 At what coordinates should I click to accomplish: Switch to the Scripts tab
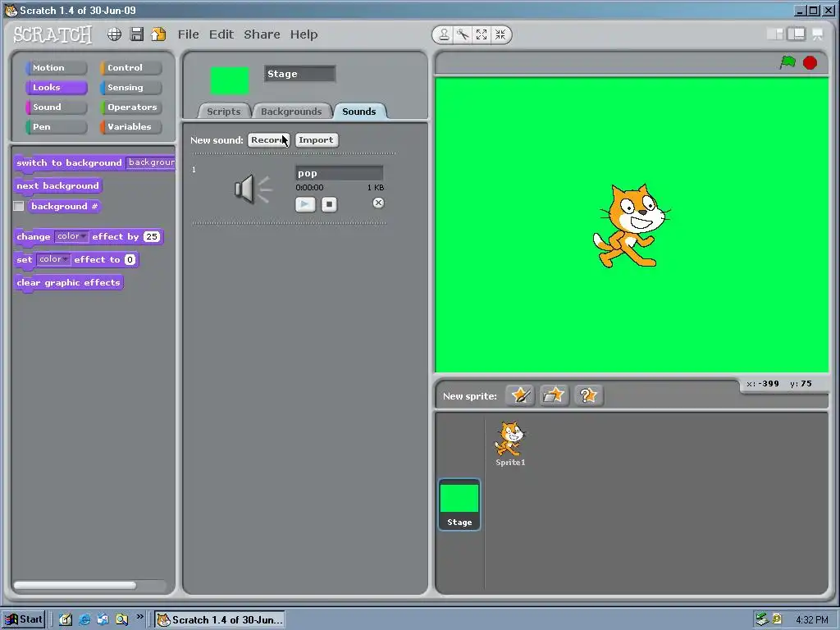[224, 112]
